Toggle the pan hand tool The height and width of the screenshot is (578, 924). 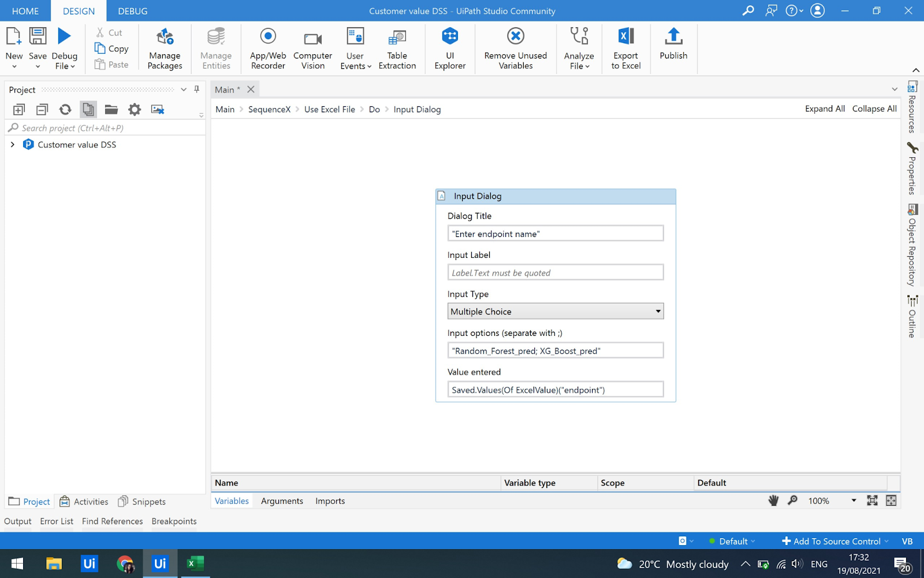[x=773, y=501]
